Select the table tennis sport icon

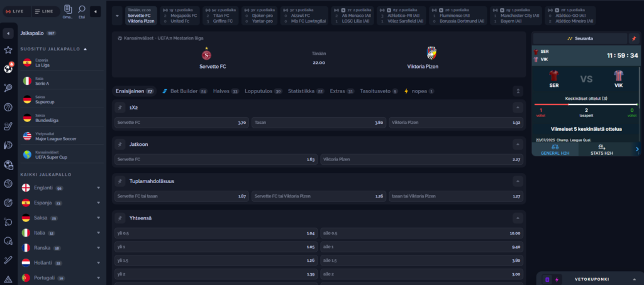click(8, 221)
